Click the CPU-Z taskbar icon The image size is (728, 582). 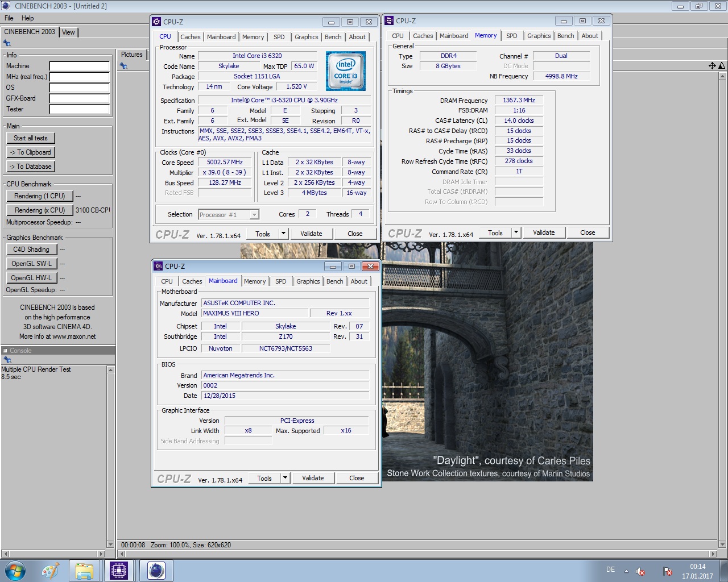tap(119, 570)
